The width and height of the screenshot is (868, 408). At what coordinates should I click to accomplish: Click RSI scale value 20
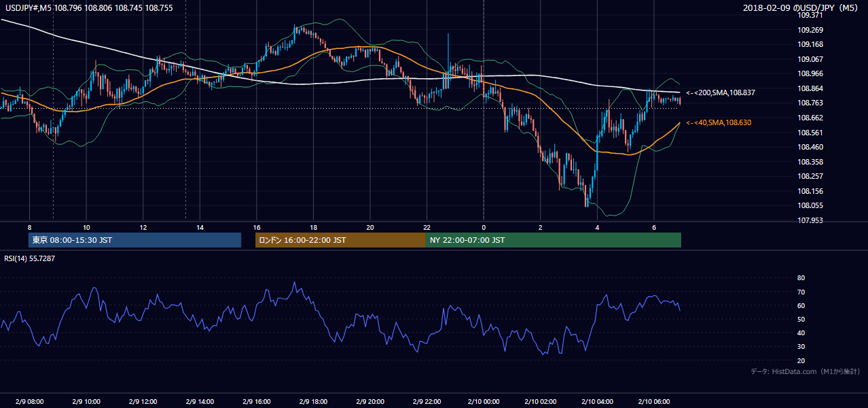801,360
